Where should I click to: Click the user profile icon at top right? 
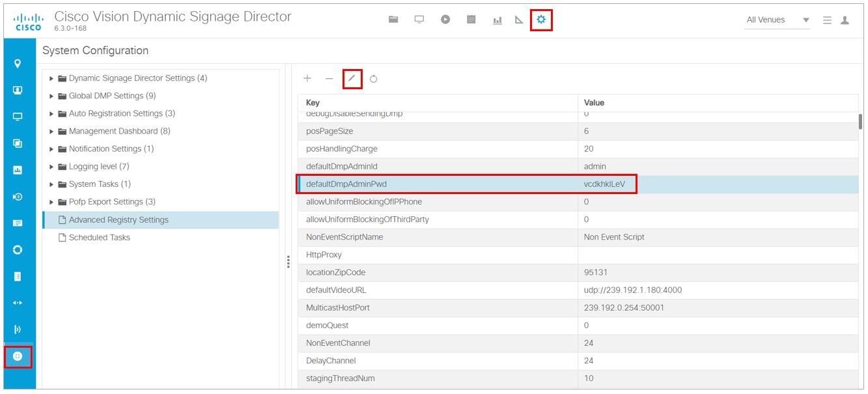845,20
